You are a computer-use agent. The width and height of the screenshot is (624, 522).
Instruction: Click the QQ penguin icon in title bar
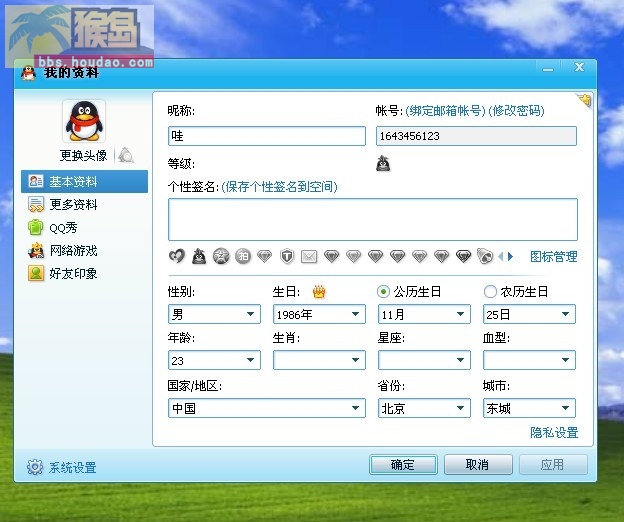point(28,73)
